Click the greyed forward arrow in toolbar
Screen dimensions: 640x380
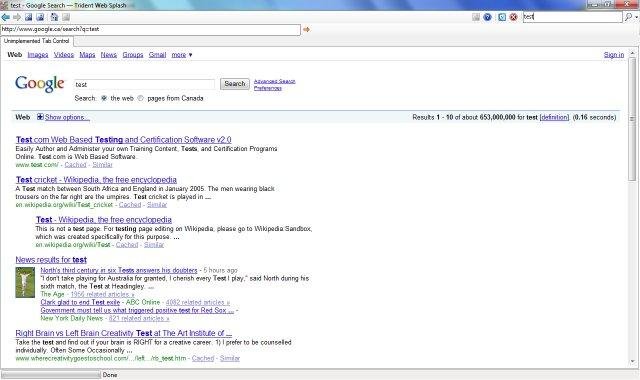pos(17,17)
